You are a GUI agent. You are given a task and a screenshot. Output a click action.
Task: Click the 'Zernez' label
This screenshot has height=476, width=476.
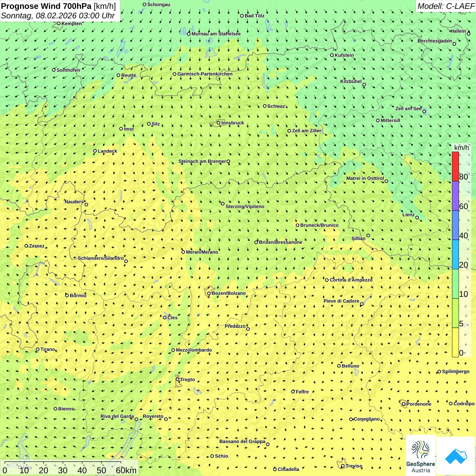pos(37,246)
